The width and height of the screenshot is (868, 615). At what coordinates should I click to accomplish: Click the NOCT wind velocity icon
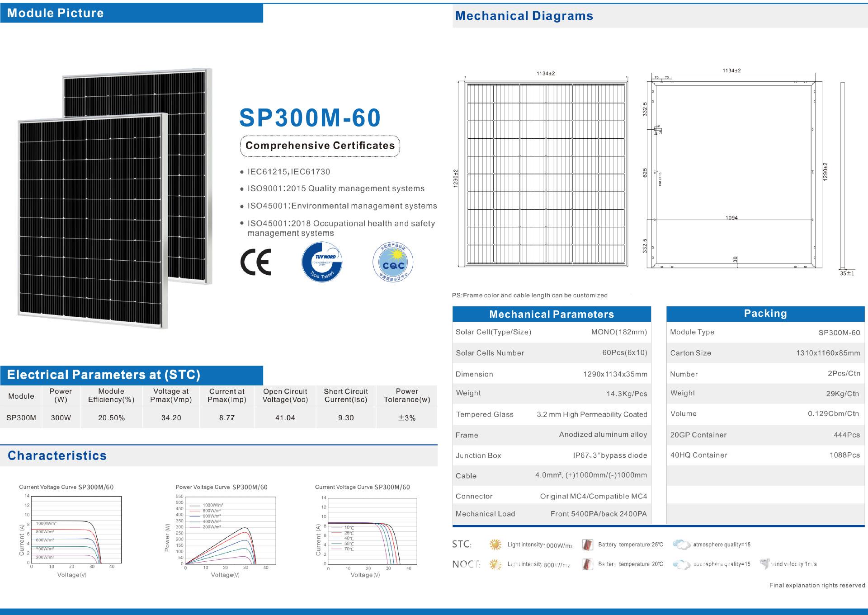click(764, 563)
